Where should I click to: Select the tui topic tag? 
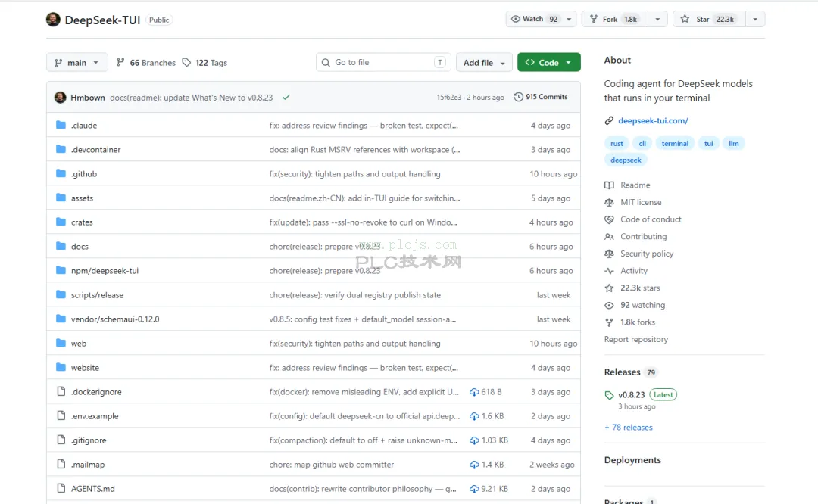pos(708,143)
